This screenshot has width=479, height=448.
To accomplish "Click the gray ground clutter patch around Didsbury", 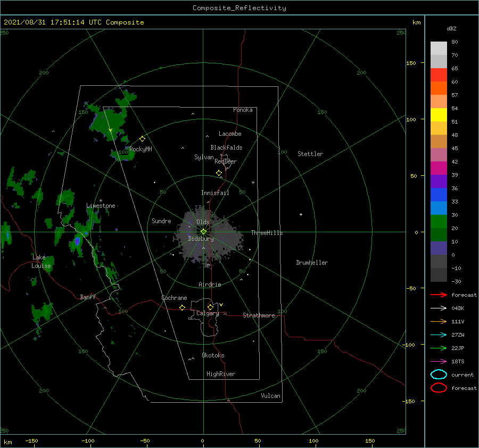I will click(x=210, y=236).
